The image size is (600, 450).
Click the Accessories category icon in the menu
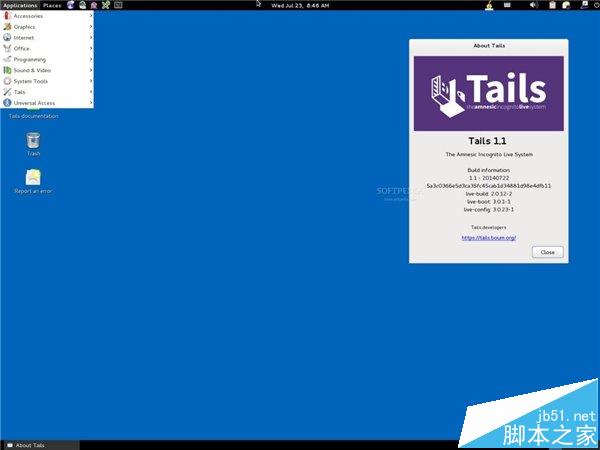click(7, 16)
